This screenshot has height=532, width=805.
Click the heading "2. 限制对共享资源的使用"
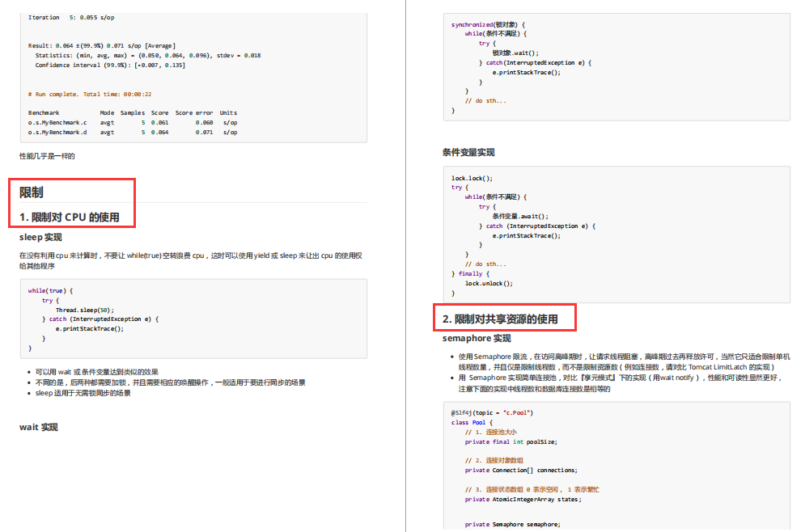(500, 319)
